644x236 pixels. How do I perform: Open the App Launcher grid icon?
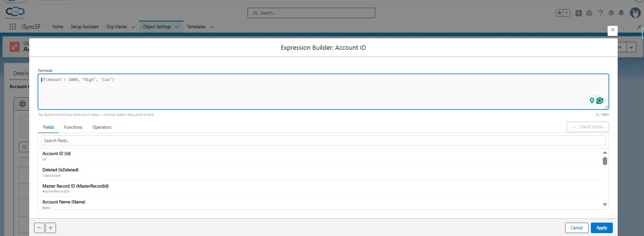click(12, 27)
